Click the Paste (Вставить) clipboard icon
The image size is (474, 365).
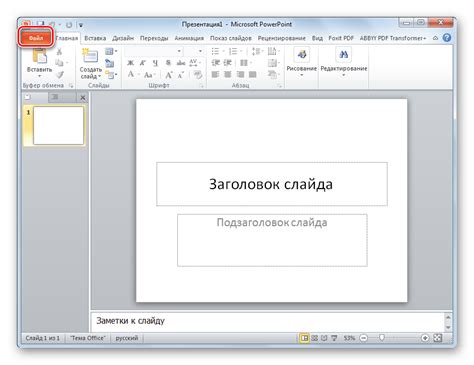click(40, 55)
